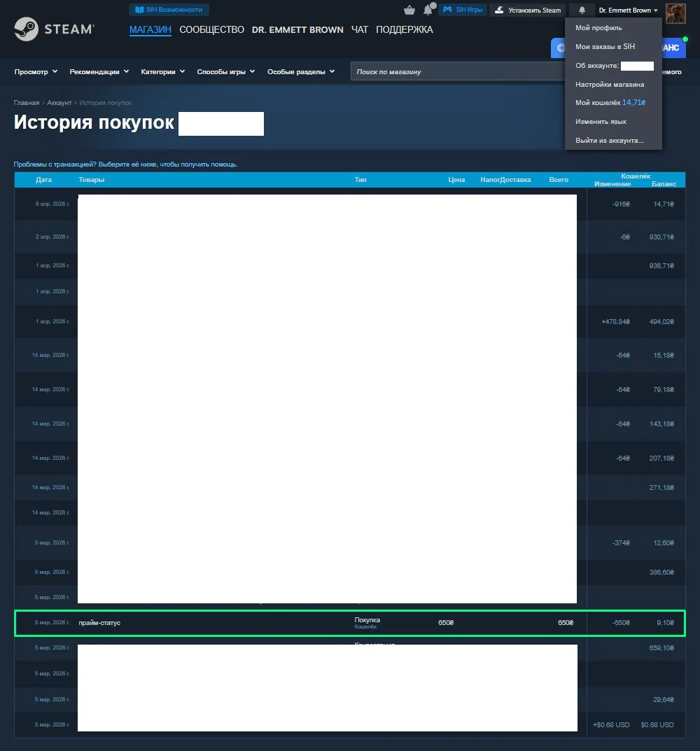Click the -916₴ wallet change
This screenshot has height=751, width=700.
click(621, 204)
